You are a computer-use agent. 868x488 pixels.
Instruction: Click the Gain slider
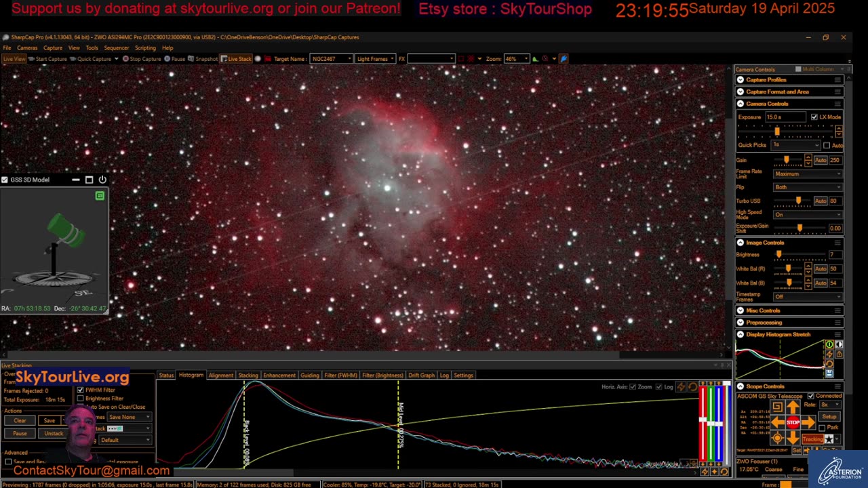(788, 160)
